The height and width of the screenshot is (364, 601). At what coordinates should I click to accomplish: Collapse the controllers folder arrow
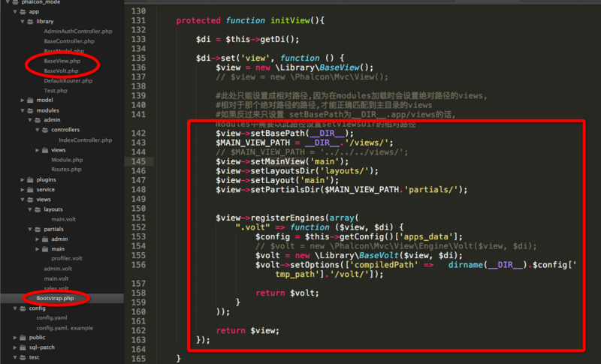point(37,130)
